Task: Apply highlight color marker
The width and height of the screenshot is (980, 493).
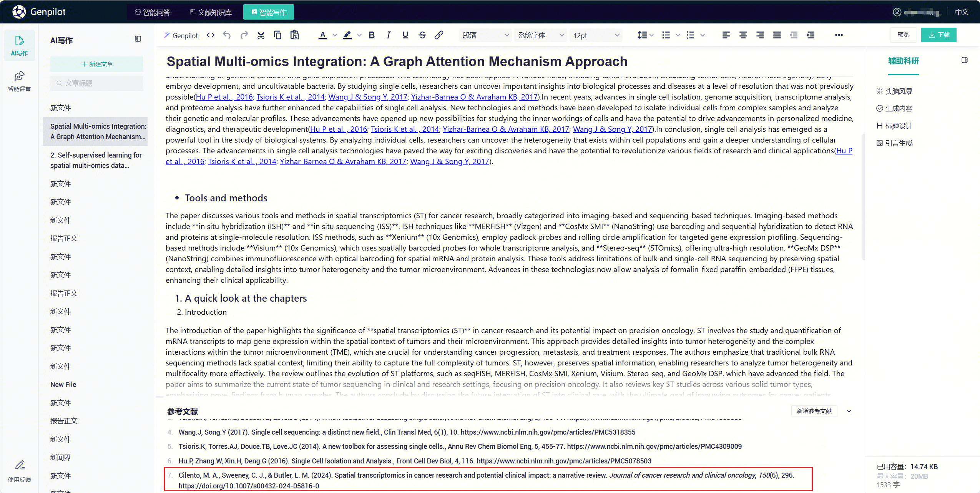Action: [x=347, y=35]
